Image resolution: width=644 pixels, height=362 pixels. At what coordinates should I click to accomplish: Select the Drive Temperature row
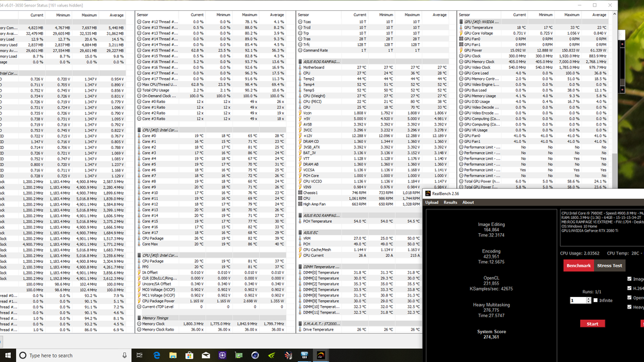[360, 330]
